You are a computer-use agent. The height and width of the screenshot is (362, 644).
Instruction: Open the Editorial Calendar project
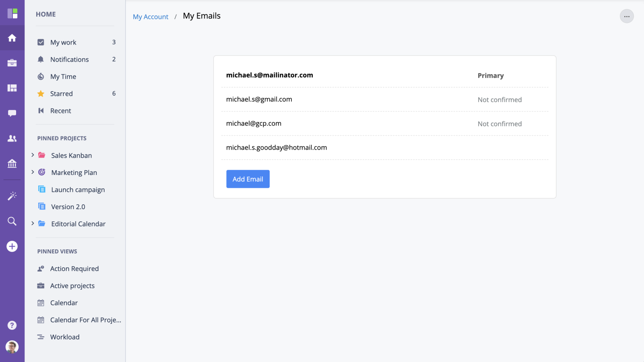pos(78,224)
